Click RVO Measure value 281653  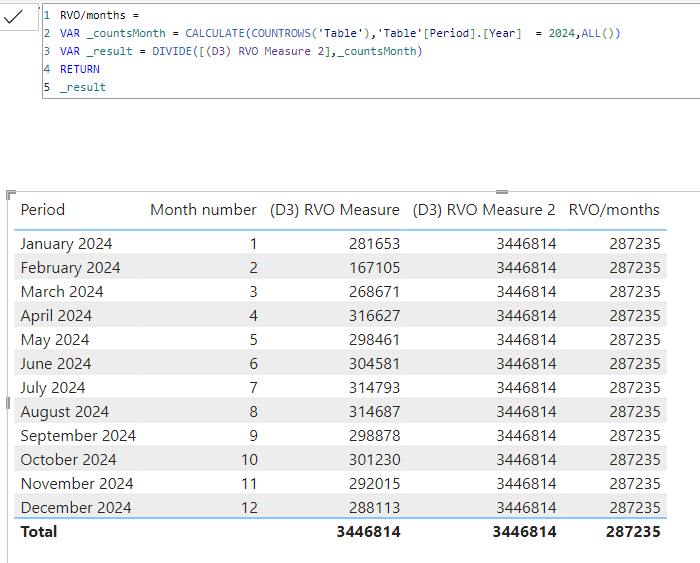[x=374, y=243]
